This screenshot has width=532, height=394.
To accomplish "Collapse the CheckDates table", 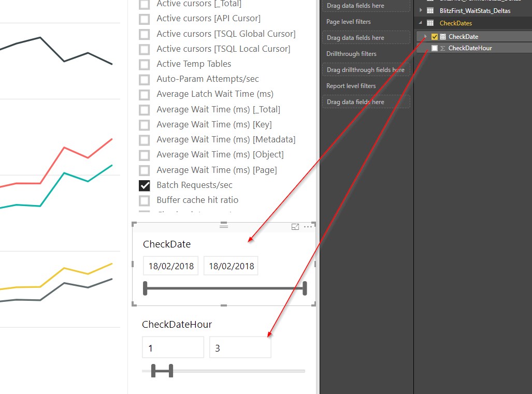I will point(421,23).
